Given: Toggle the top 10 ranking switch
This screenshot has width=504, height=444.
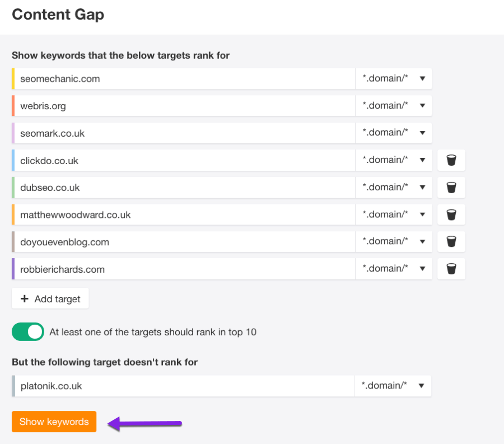Looking at the screenshot, I should [28, 332].
